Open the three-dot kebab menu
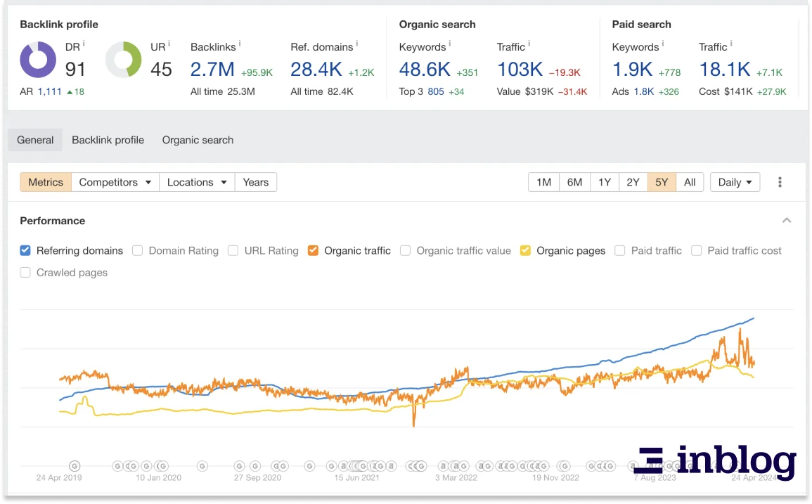 click(780, 182)
